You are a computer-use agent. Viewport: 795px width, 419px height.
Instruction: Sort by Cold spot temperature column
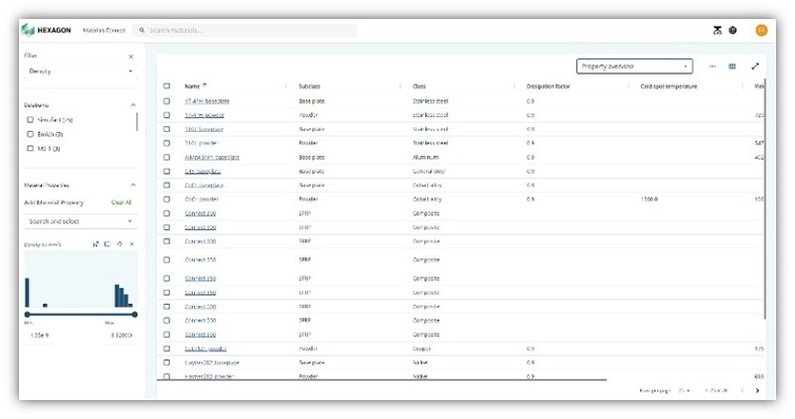pos(669,86)
